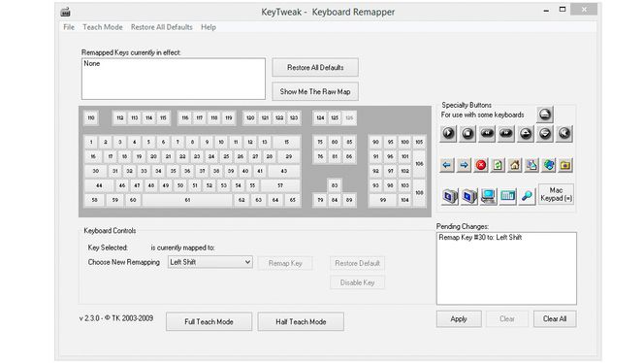Start Full Teach Mode
This screenshot has height=363, width=644.
click(x=209, y=321)
